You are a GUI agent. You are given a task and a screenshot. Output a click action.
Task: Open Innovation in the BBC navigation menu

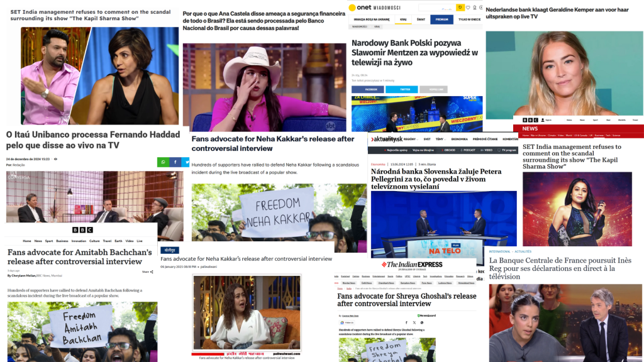tap(79, 241)
